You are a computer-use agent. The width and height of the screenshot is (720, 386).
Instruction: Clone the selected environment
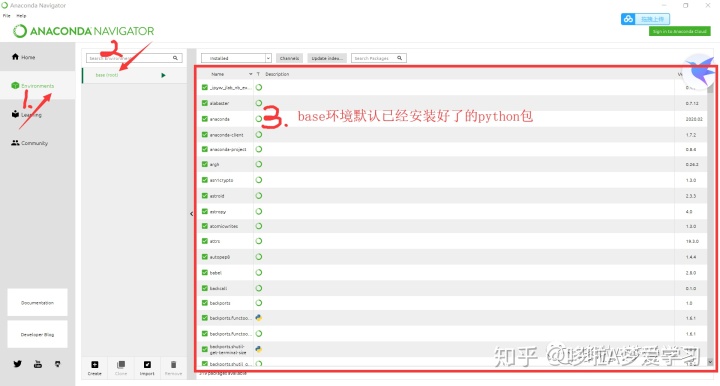[x=121, y=368]
